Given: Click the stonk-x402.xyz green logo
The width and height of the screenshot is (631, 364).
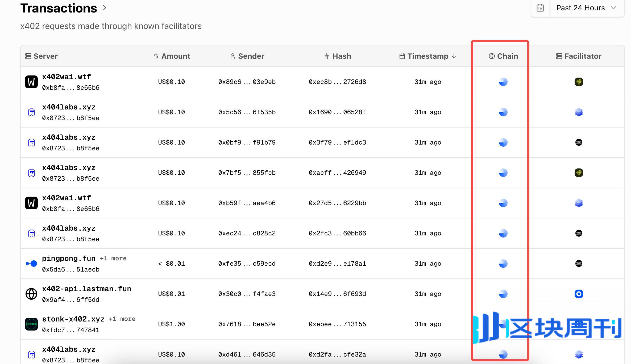Looking at the screenshot, I should coord(31,324).
